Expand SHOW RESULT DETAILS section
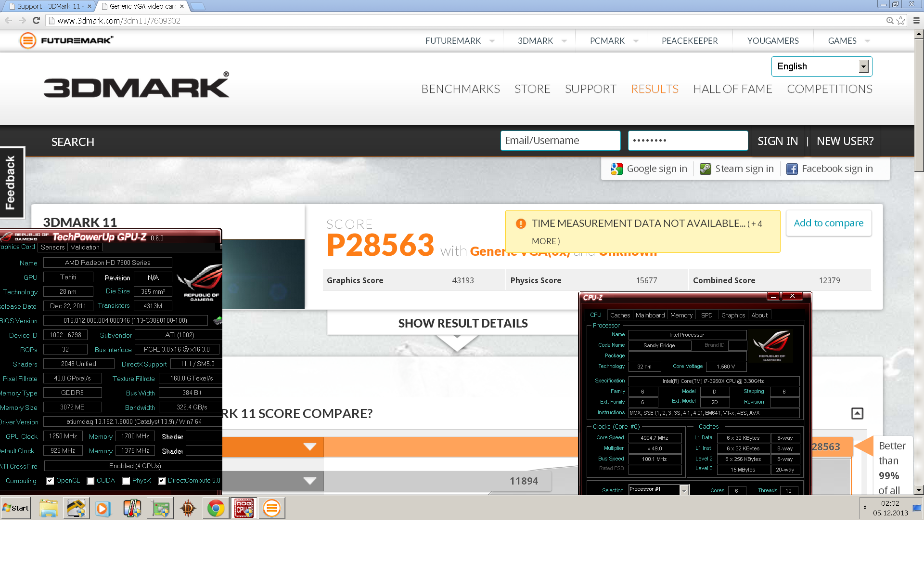Image resolution: width=924 pixels, height=578 pixels. (462, 323)
